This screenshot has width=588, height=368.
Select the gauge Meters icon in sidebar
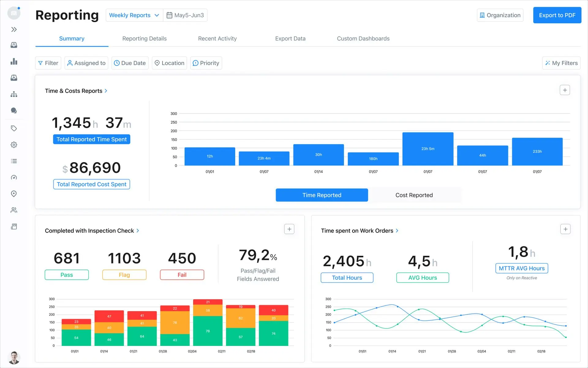click(x=14, y=177)
